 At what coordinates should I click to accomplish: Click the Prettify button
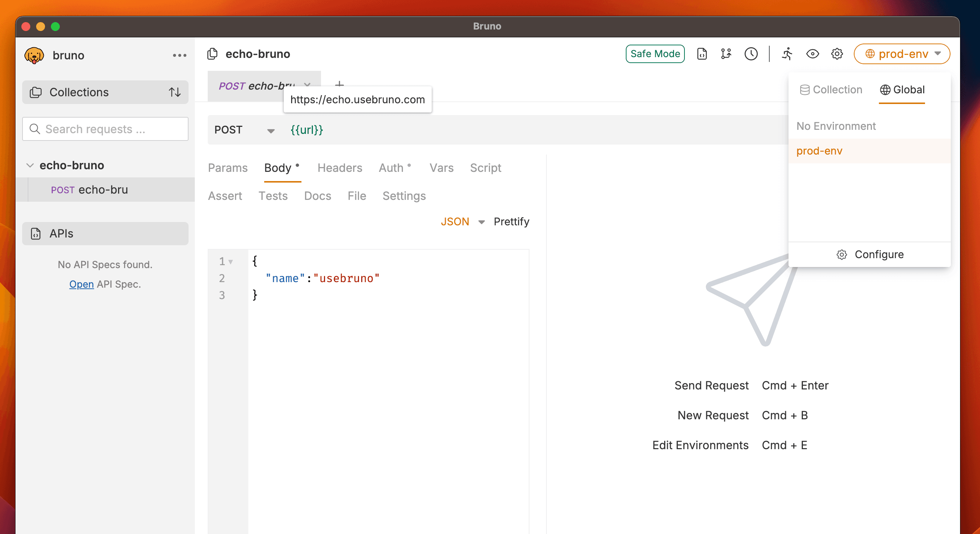[x=511, y=222]
